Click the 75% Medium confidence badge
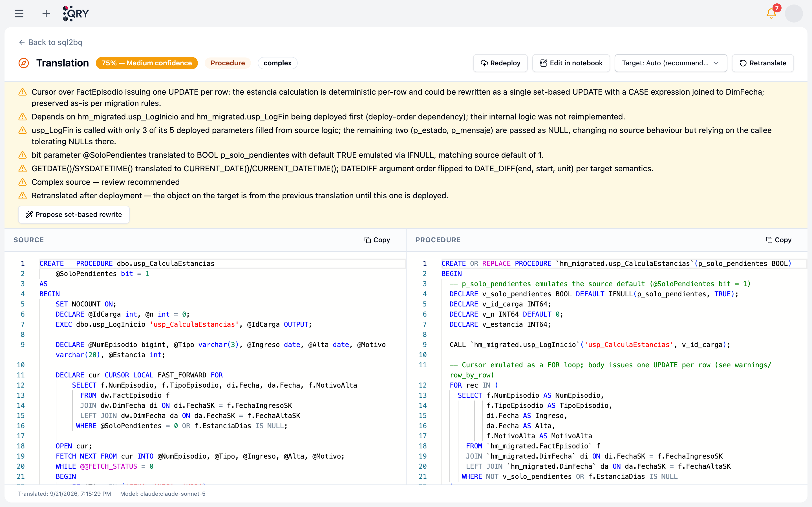Viewport: 812px width, 507px height. coord(147,63)
